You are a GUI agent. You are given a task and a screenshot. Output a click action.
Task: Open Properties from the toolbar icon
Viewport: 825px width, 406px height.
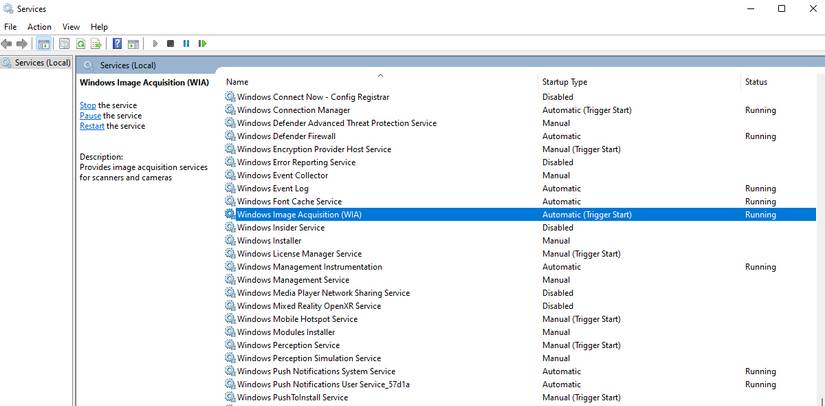point(64,44)
